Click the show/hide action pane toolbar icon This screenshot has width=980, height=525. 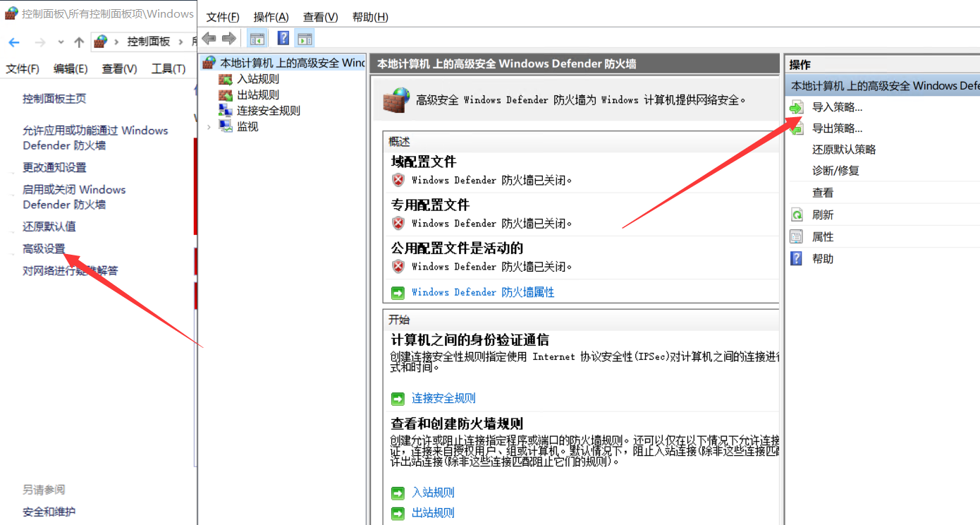(305, 39)
